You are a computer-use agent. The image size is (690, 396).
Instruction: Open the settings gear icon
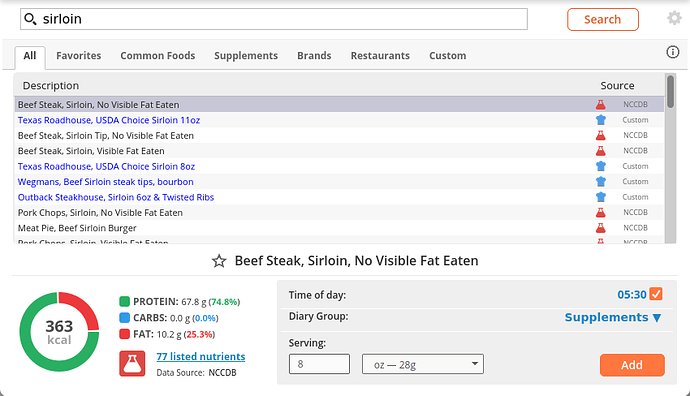coord(674,18)
